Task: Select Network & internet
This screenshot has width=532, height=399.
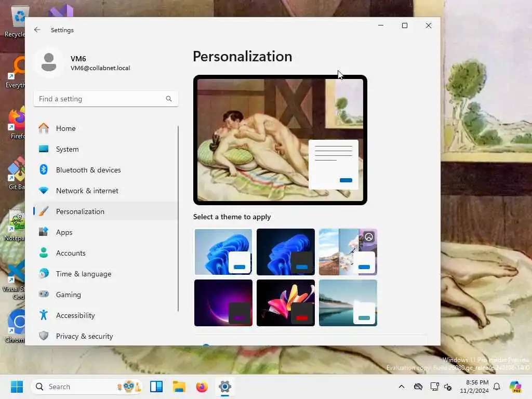Action: point(106,191)
